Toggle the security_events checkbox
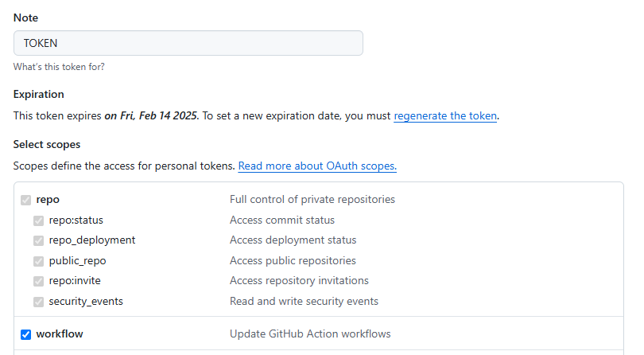 click(x=38, y=302)
